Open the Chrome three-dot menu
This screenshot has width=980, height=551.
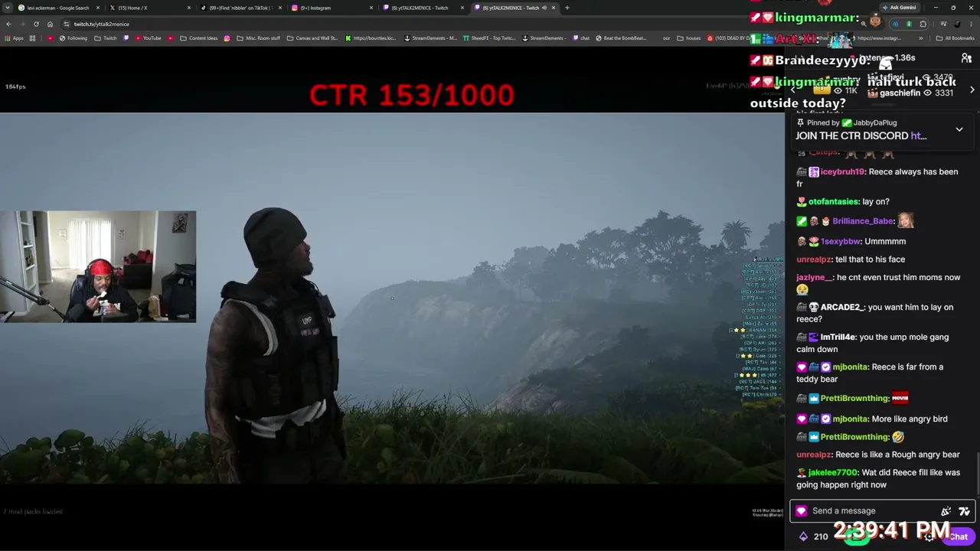point(972,24)
